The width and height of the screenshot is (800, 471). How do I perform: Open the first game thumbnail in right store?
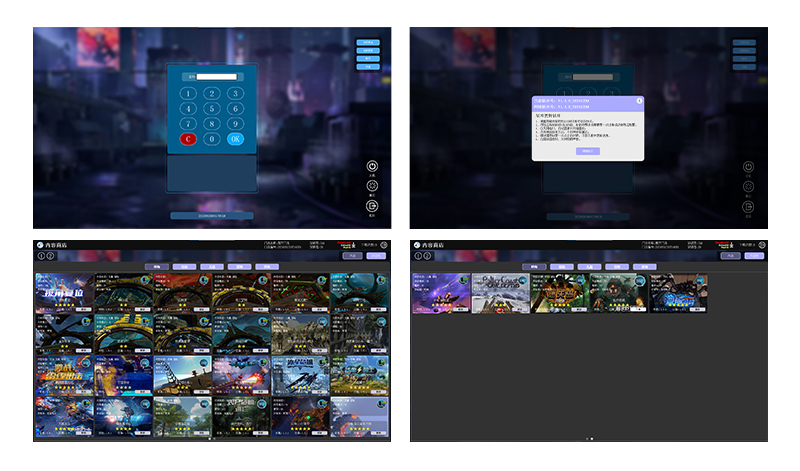tap(441, 292)
